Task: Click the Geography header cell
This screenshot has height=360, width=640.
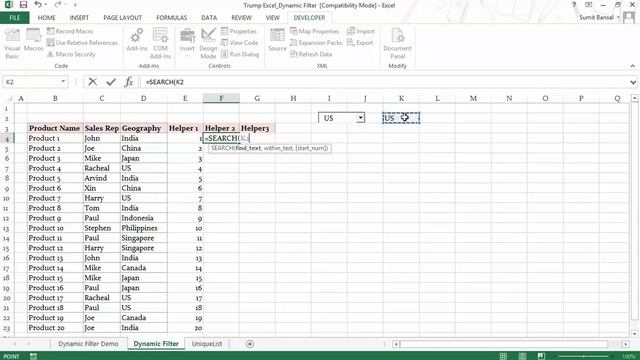Action: (144, 128)
